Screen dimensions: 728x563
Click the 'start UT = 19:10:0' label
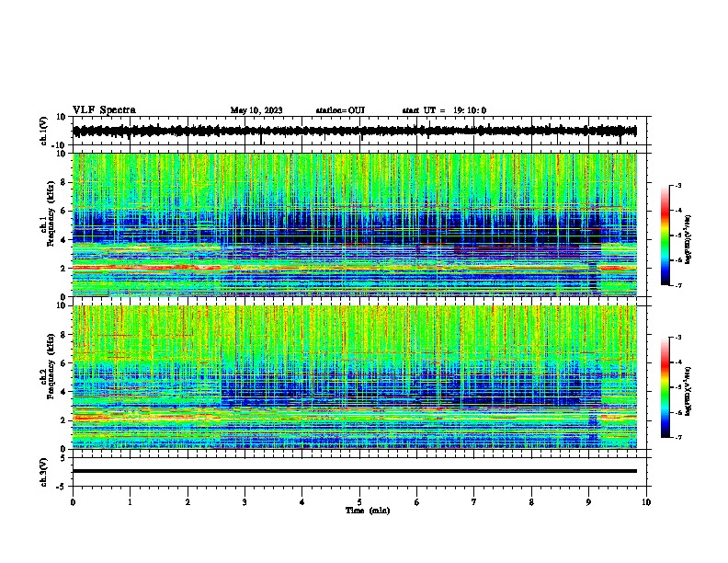point(444,110)
